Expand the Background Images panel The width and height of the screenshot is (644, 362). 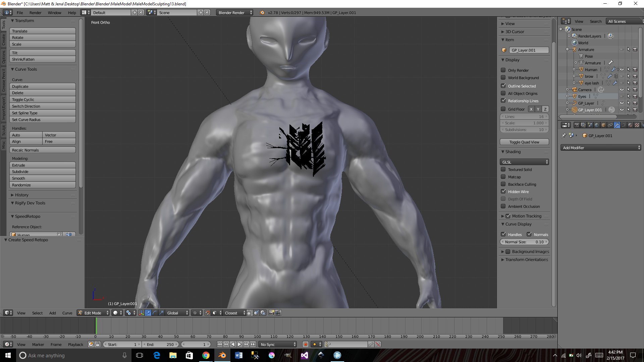click(x=525, y=251)
